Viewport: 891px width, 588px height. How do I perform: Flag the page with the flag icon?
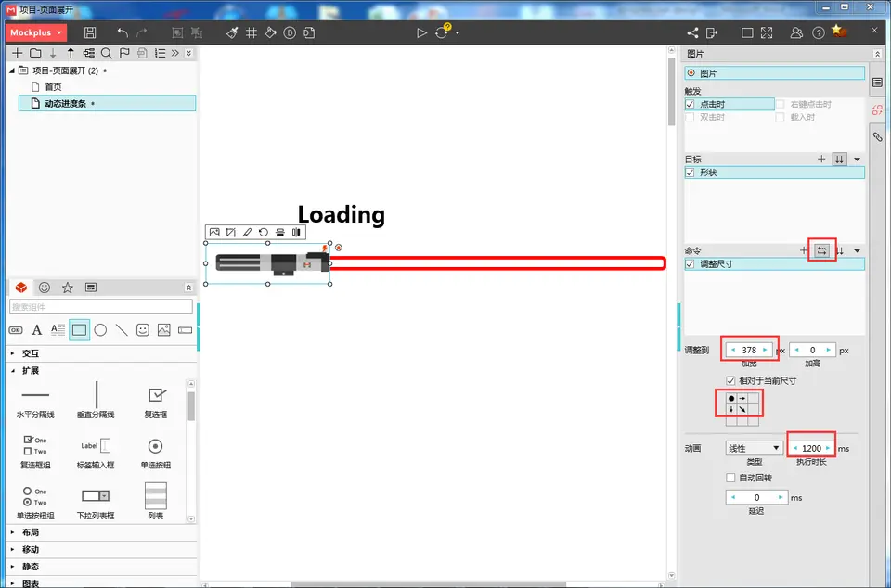point(124,53)
